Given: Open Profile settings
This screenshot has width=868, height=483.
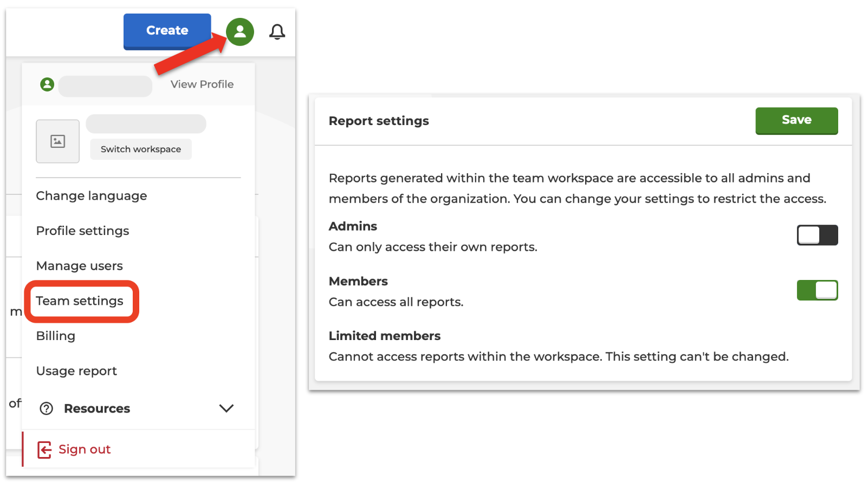Looking at the screenshot, I should coord(82,231).
